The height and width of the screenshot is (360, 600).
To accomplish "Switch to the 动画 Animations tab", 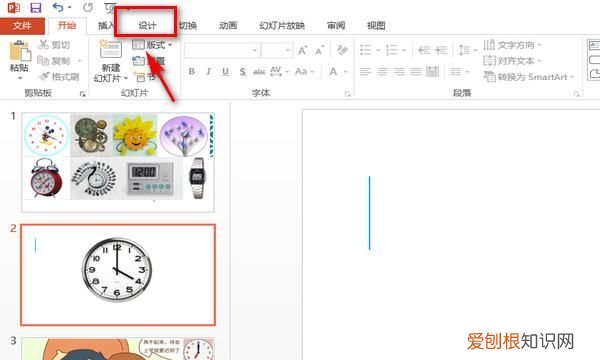I will coord(228,26).
